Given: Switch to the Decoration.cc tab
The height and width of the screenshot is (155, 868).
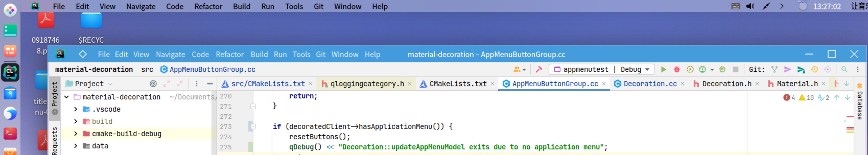Looking at the screenshot, I should click(x=650, y=84).
